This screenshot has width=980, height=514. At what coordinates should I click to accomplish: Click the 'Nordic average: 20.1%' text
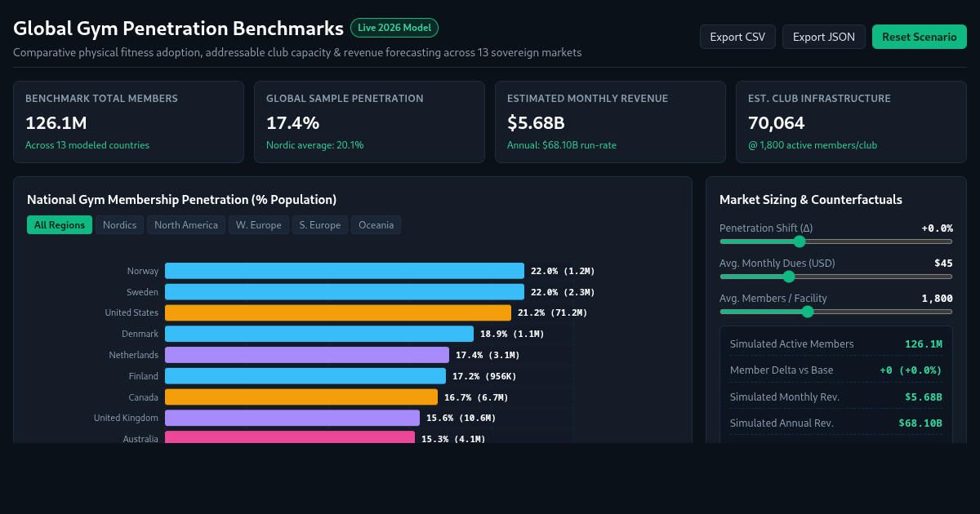(x=315, y=145)
